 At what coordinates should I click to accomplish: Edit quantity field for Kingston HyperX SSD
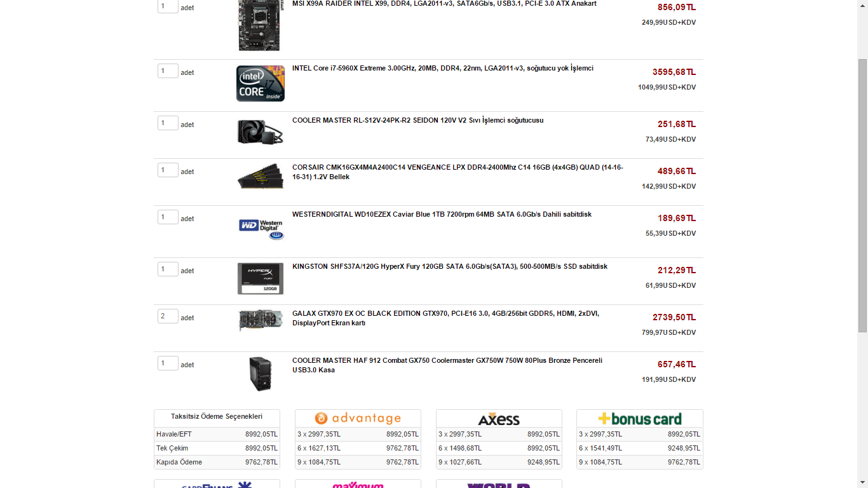[168, 269]
